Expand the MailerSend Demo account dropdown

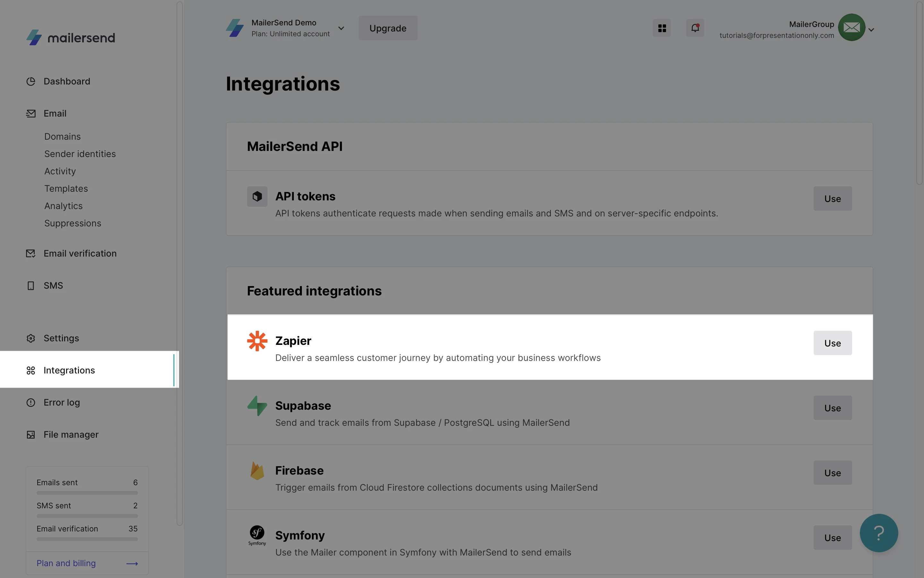(341, 28)
